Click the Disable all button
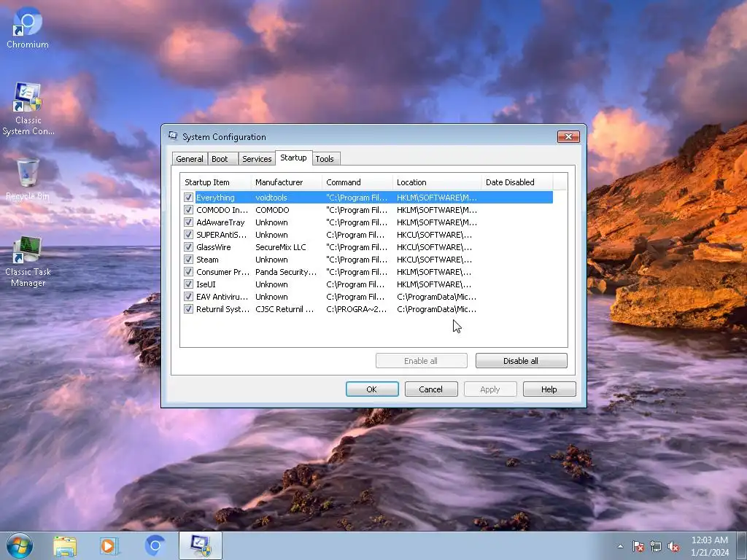 click(x=521, y=360)
